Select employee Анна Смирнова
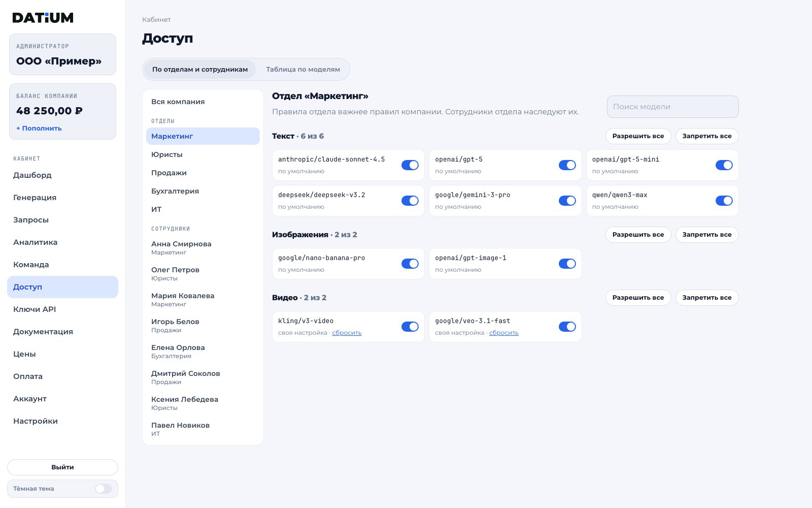The image size is (812, 508). 203,248
